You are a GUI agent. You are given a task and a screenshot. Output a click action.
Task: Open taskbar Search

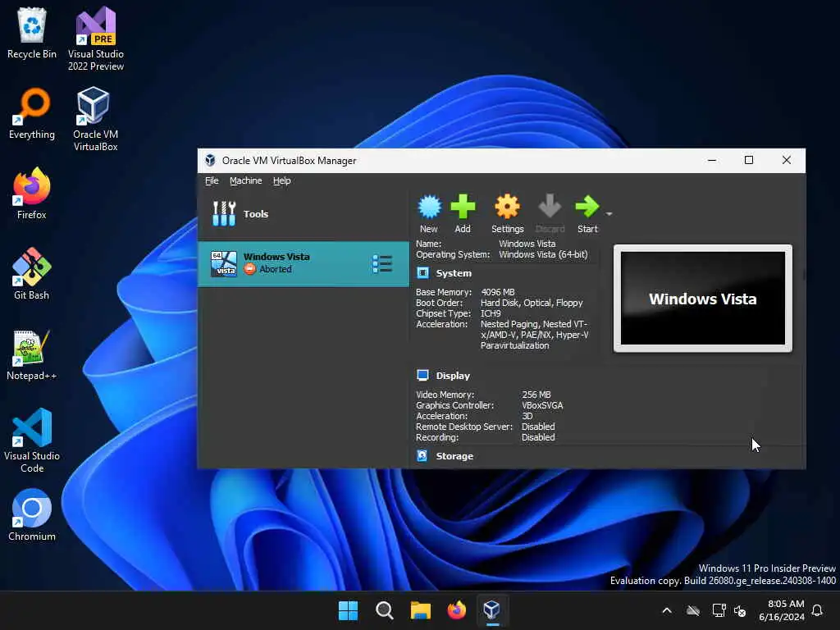point(385,610)
